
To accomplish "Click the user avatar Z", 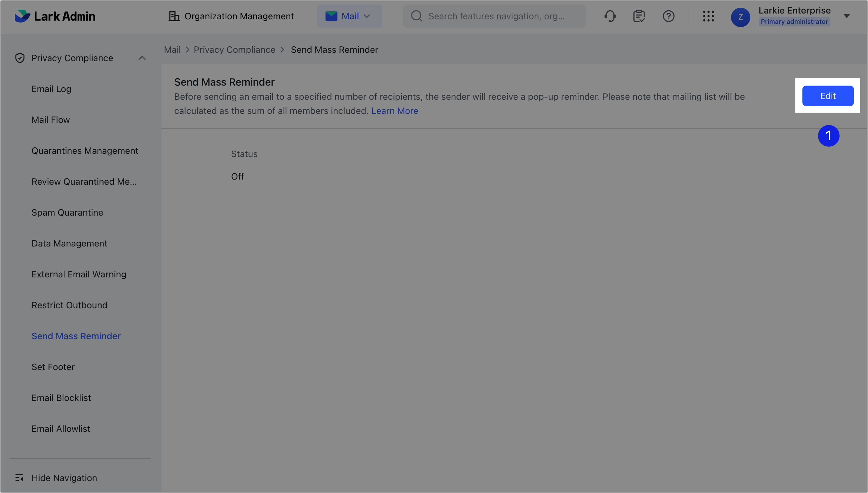I will coord(740,17).
